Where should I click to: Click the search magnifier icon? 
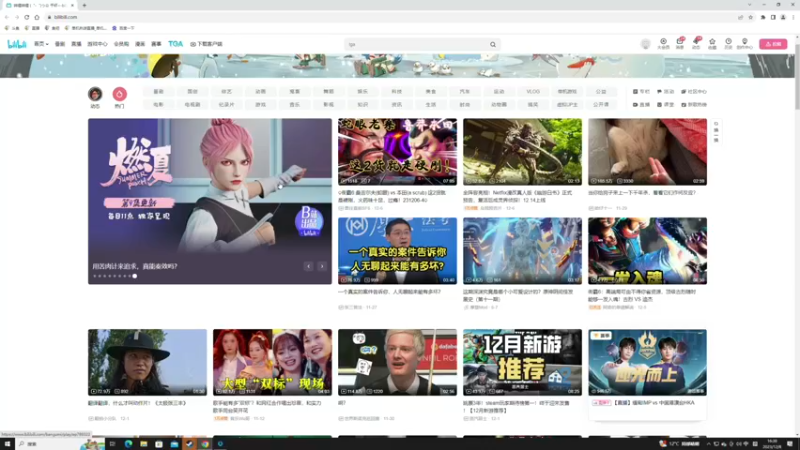[x=493, y=44]
